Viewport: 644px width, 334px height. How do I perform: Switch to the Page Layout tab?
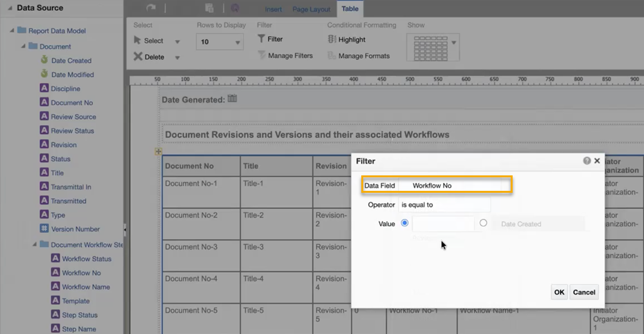[311, 9]
